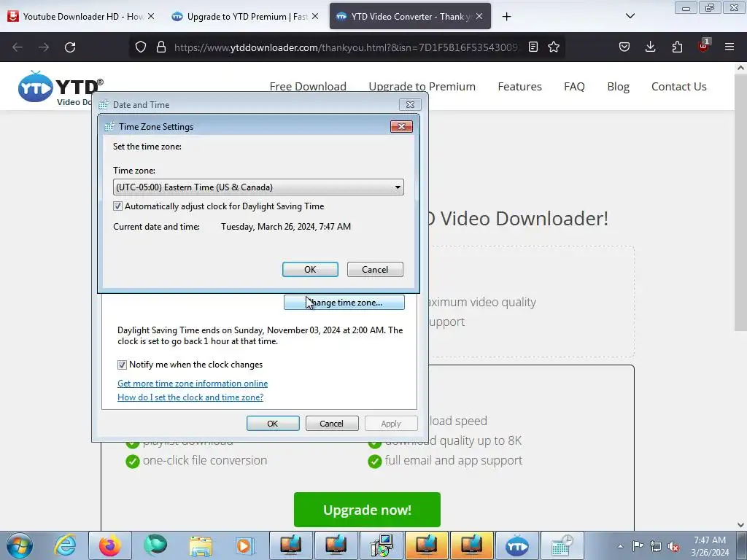Click the scrollbar up arrow
The height and width of the screenshot is (560, 747).
740,68
